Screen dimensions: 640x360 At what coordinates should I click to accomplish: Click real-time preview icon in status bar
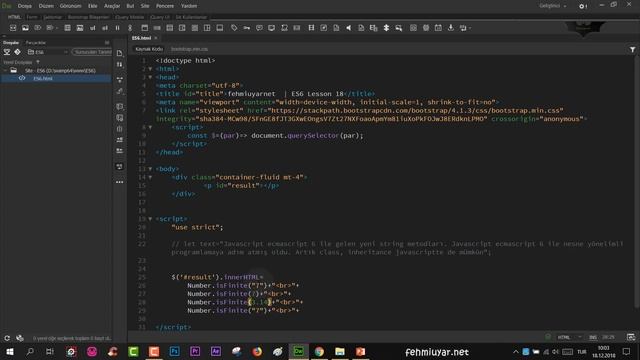point(631,337)
